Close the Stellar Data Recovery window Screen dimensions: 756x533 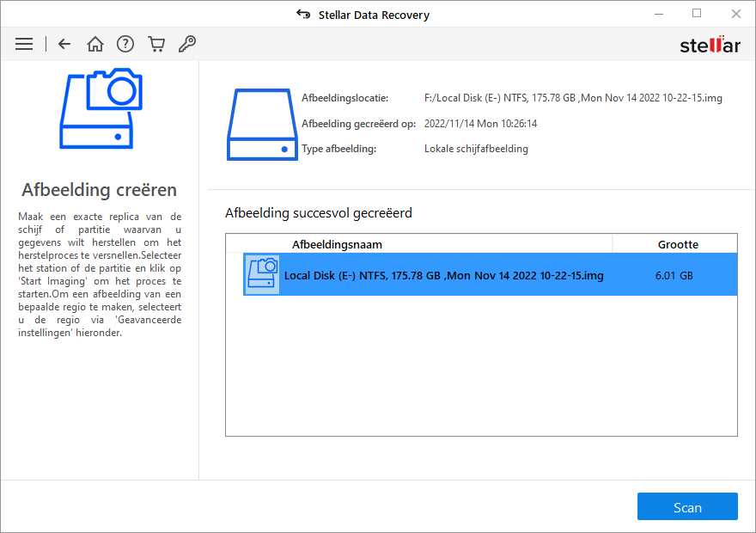point(736,14)
